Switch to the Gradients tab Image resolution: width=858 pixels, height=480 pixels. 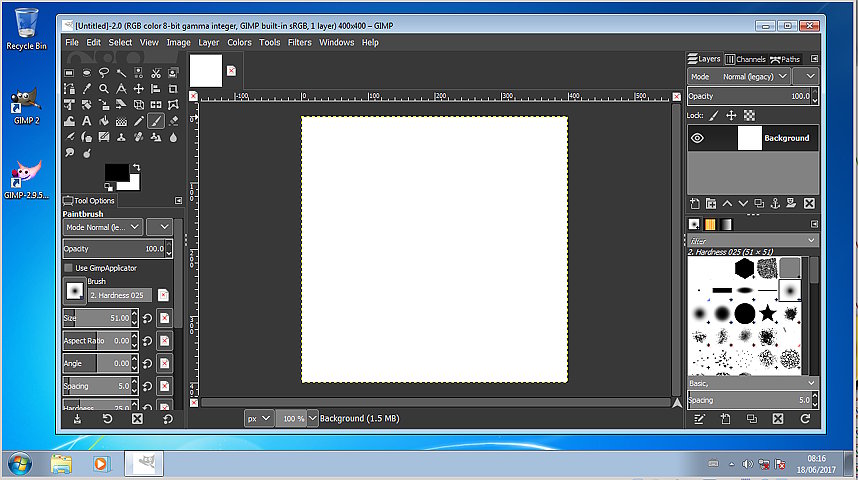coord(726,224)
